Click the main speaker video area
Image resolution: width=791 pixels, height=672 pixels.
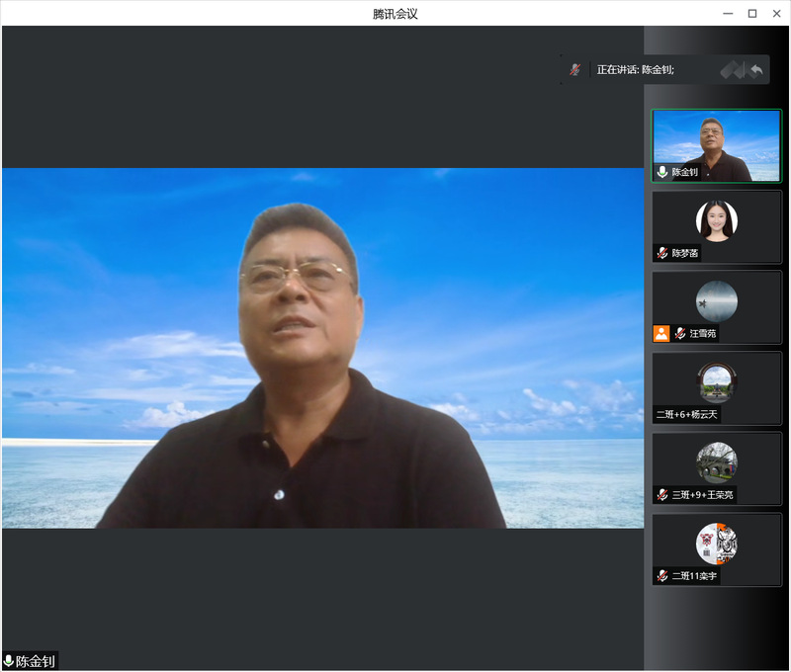[x=322, y=348]
